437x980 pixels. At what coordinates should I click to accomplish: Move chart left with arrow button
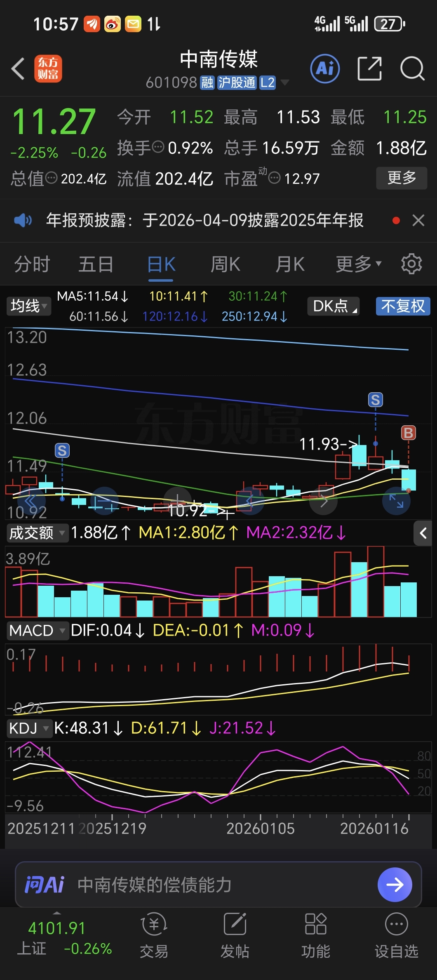click(250, 501)
